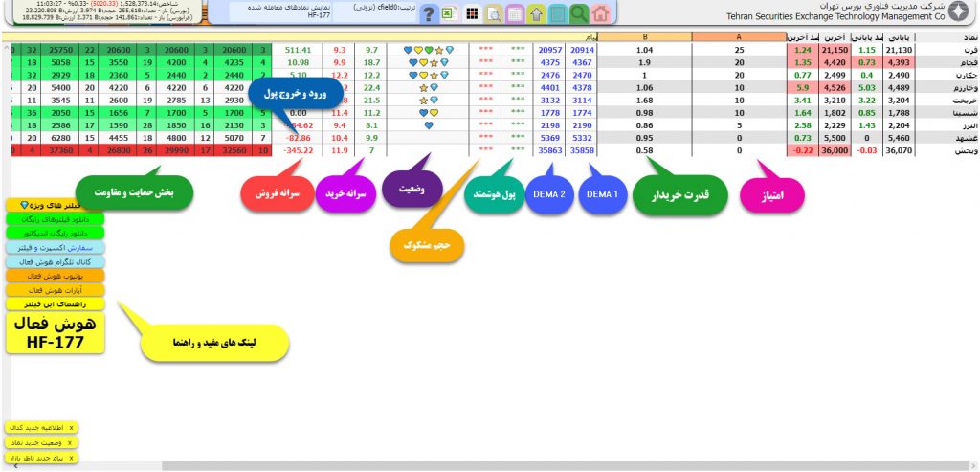This screenshot has height=472, width=980.
Task: Click the question mark help icon
Action: 429,13
